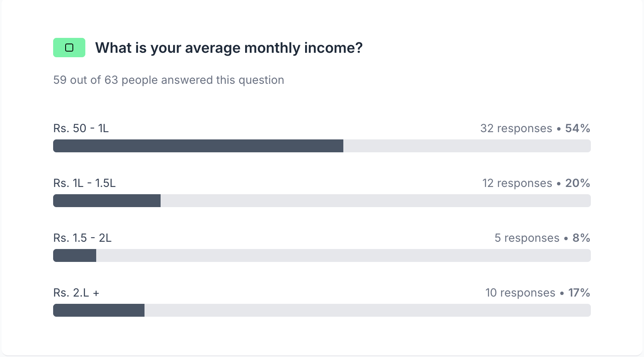Click the question title about monthly income
The image size is (644, 357).
click(x=229, y=48)
